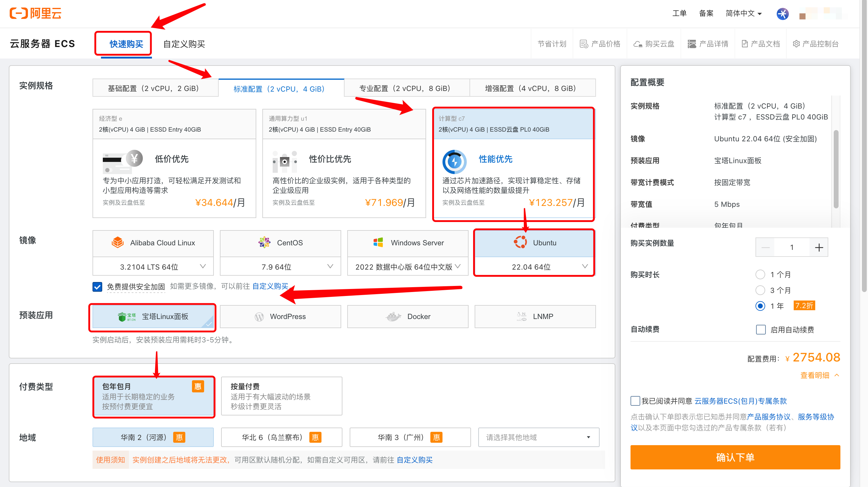Click the CentOS logo icon
This screenshot has width=868, height=487.
[264, 243]
